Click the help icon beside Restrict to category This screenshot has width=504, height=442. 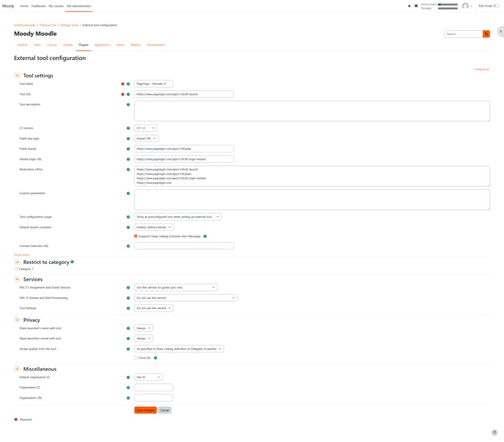pos(73,262)
